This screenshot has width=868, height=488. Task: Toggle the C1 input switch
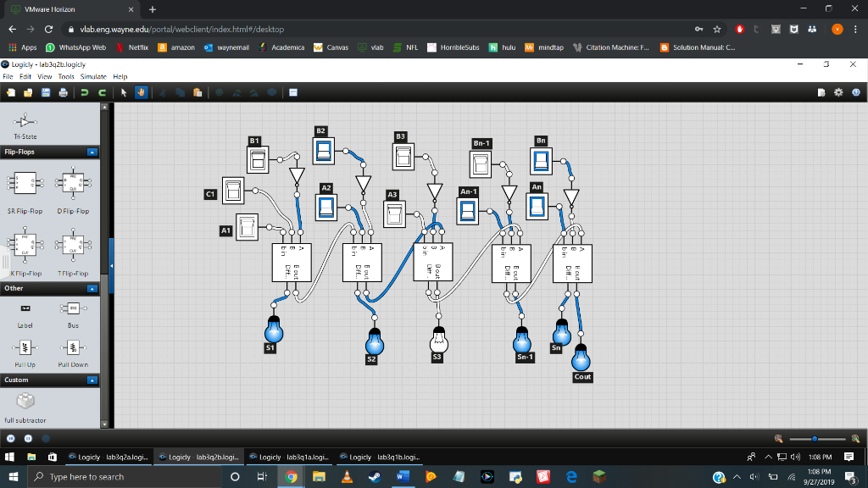click(x=233, y=191)
